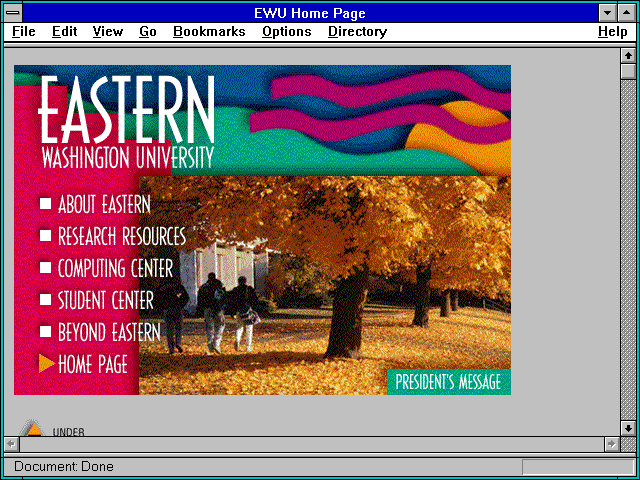The image size is (640, 480).
Task: Click the under construction triangle icon
Action: click(x=33, y=428)
